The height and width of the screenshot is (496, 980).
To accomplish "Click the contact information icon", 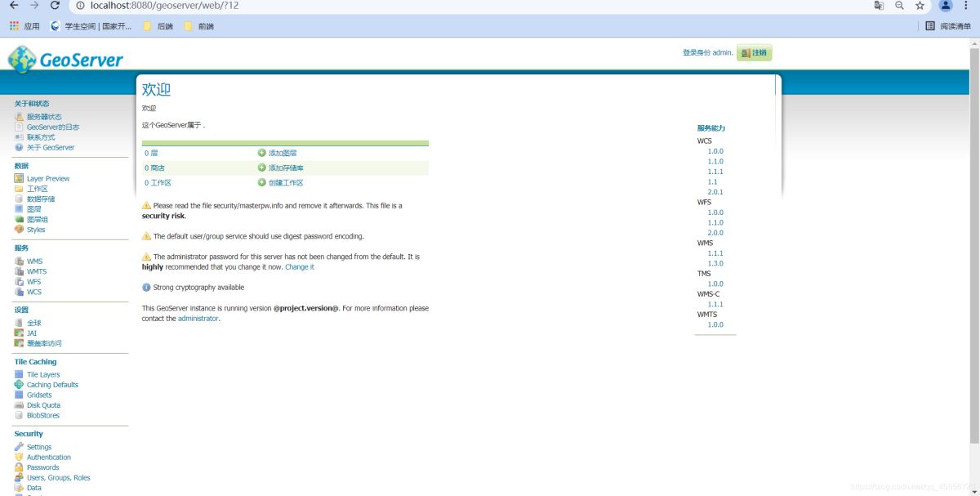I will (19, 137).
